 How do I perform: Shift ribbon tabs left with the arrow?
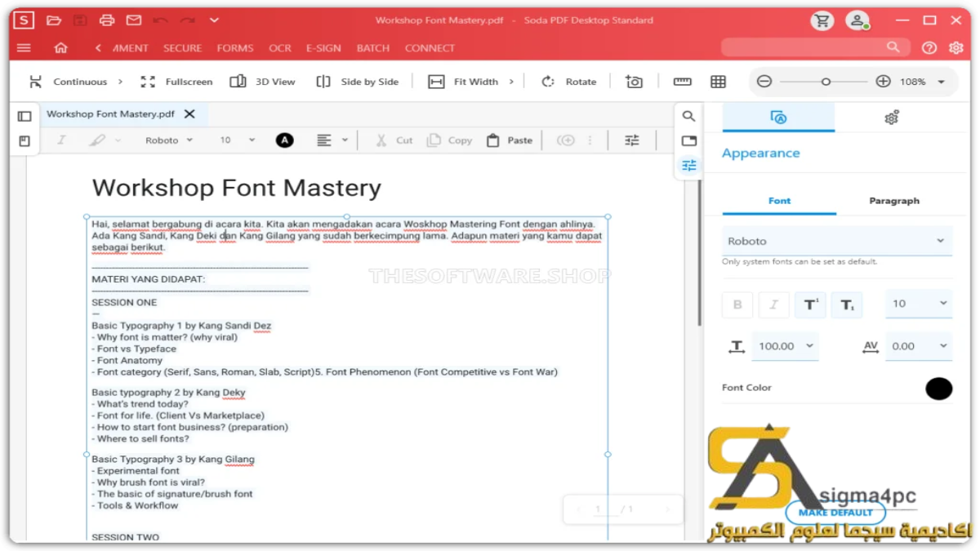[x=98, y=48]
